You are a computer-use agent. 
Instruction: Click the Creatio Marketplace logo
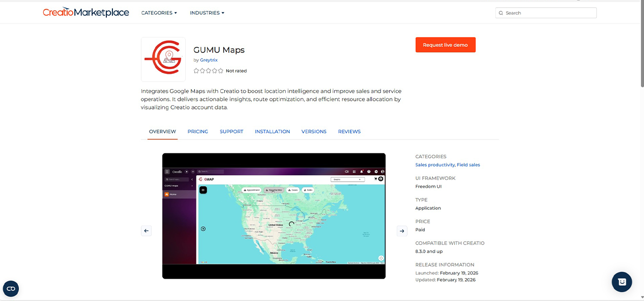pos(85,13)
